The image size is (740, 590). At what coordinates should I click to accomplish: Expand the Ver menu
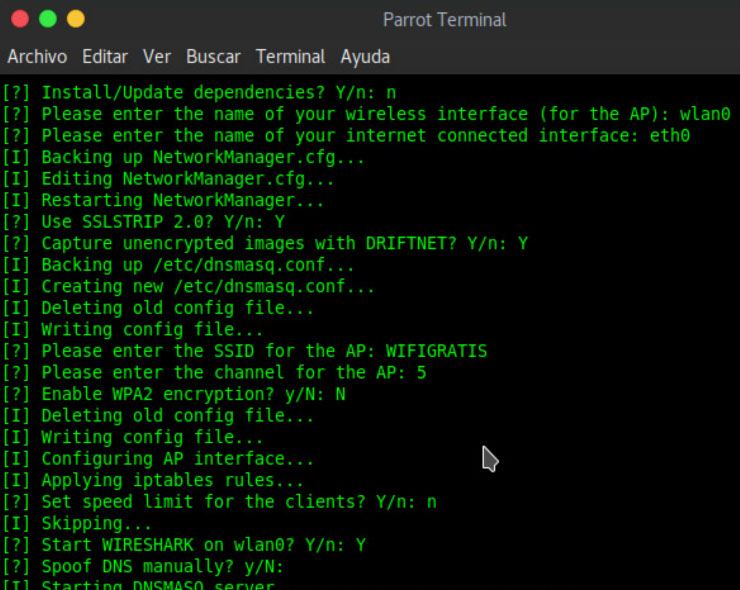157,57
